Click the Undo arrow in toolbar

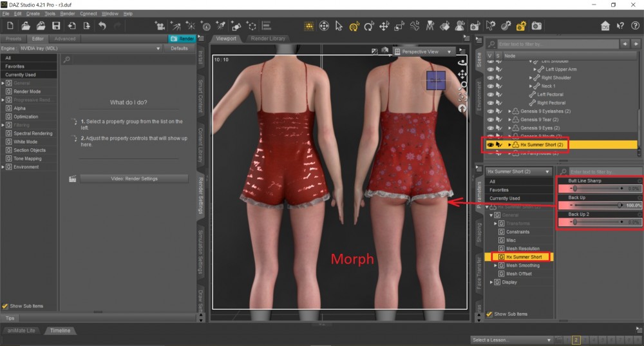[x=102, y=26]
